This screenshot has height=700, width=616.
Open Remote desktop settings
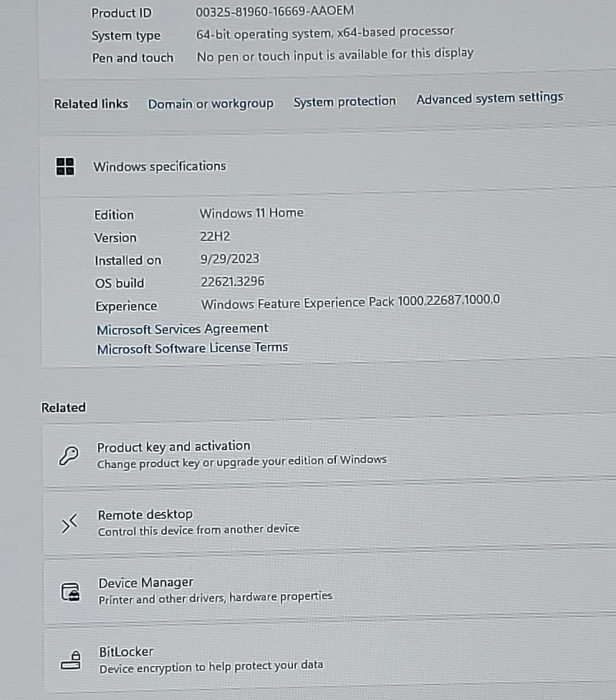tap(329, 523)
